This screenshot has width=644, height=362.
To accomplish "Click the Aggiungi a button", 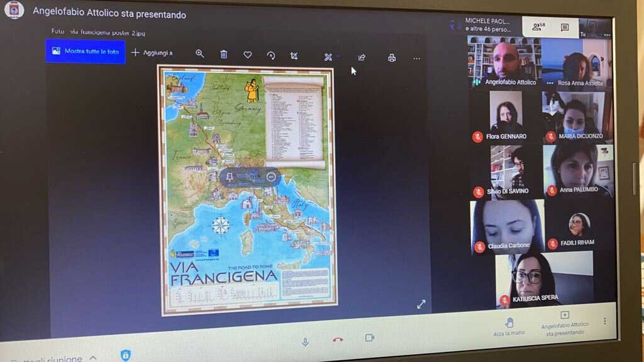I will point(152,53).
